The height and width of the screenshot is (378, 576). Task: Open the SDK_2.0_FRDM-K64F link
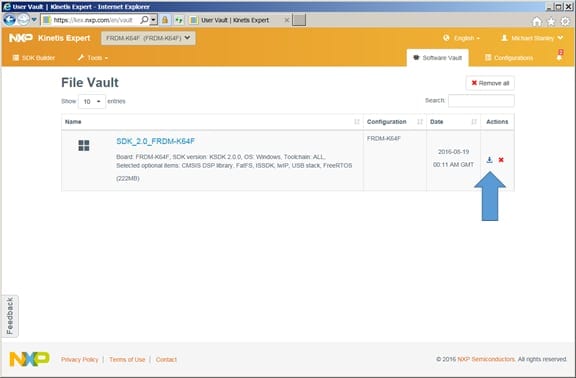coord(155,141)
